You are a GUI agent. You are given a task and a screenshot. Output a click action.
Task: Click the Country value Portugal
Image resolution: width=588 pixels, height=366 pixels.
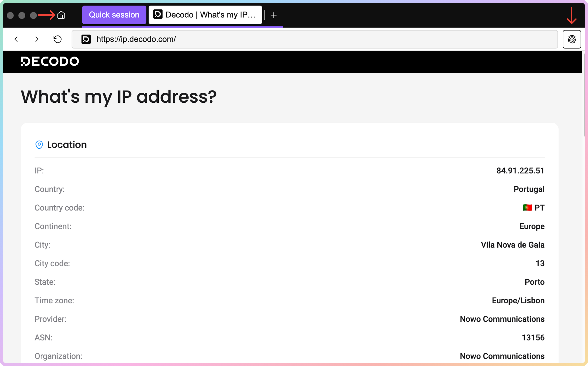(x=529, y=189)
